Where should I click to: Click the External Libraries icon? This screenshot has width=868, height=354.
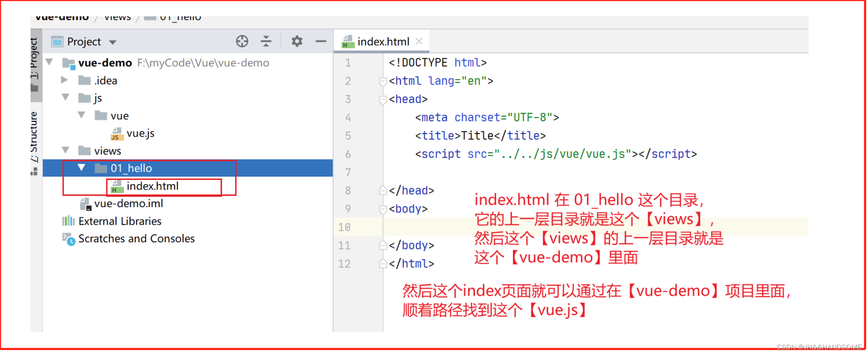(x=68, y=221)
